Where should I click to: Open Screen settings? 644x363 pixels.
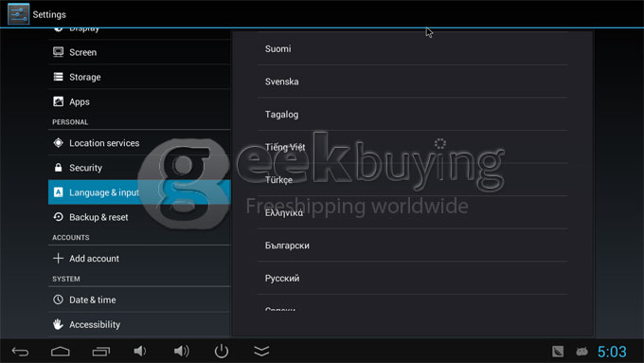pyautogui.click(x=139, y=52)
